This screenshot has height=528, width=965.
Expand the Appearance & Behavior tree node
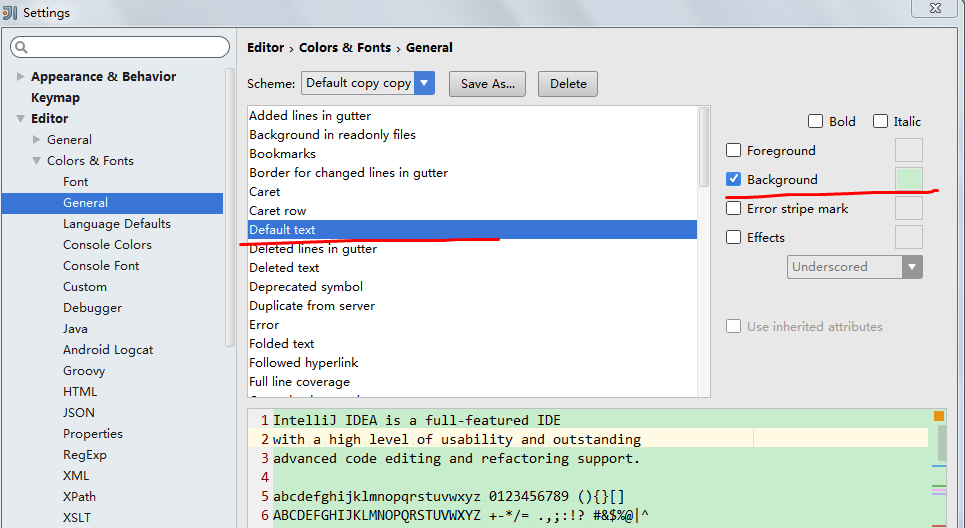click(x=20, y=76)
